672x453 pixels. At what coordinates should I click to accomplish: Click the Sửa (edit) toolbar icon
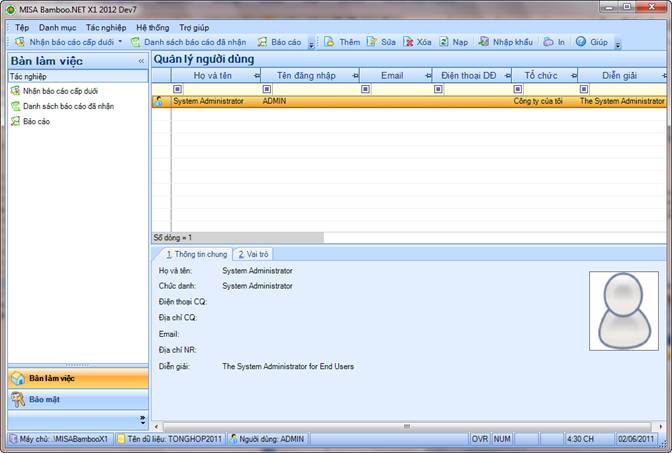point(372,42)
